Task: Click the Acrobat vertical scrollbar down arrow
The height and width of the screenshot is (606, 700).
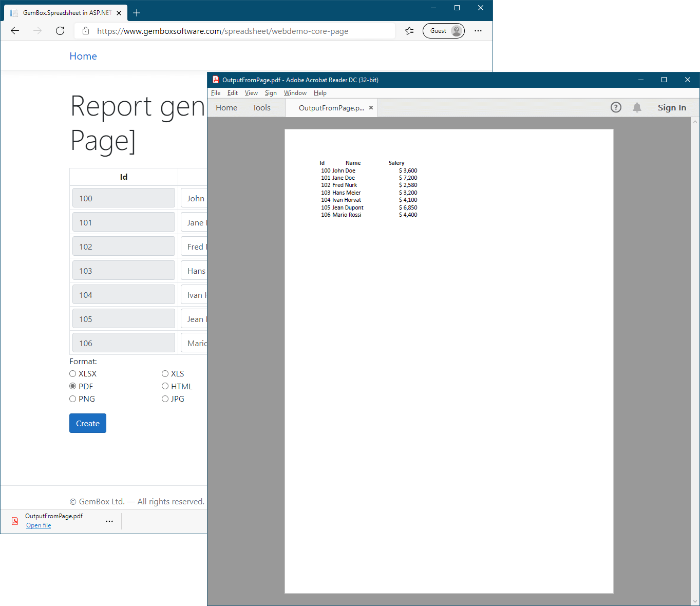Action: (x=695, y=601)
